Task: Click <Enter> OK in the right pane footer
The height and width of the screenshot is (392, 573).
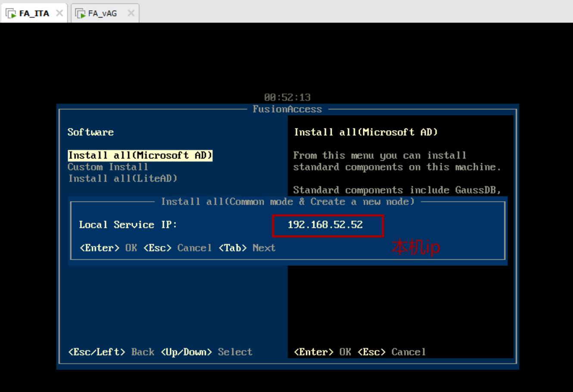Action: point(322,352)
